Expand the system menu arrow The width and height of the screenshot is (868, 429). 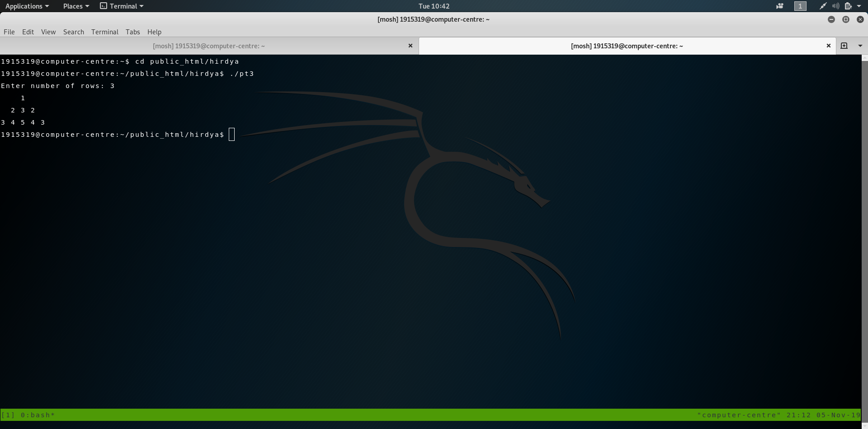point(859,6)
